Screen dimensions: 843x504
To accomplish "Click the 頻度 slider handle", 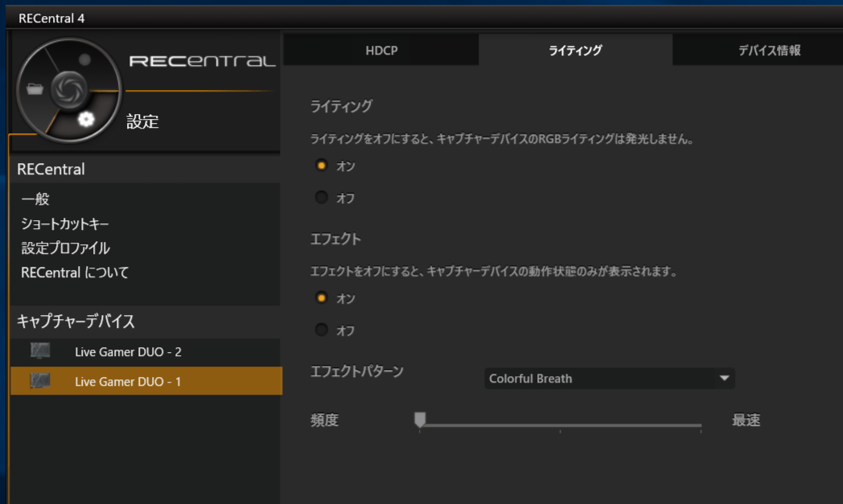I will click(x=420, y=420).
